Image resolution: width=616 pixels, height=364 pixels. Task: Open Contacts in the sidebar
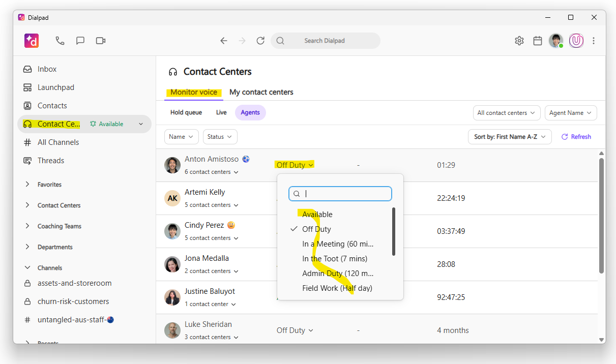point(52,106)
